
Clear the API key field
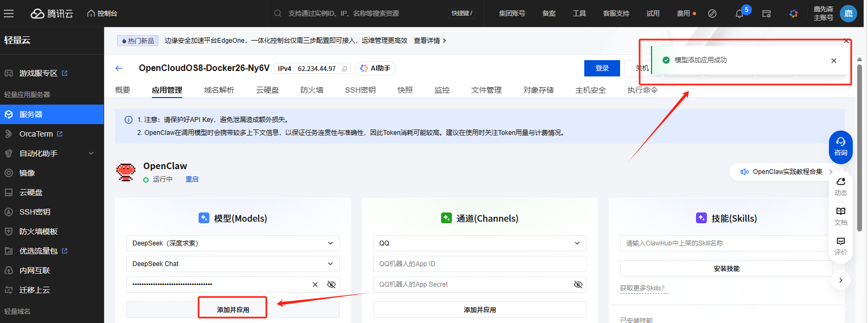(x=315, y=285)
